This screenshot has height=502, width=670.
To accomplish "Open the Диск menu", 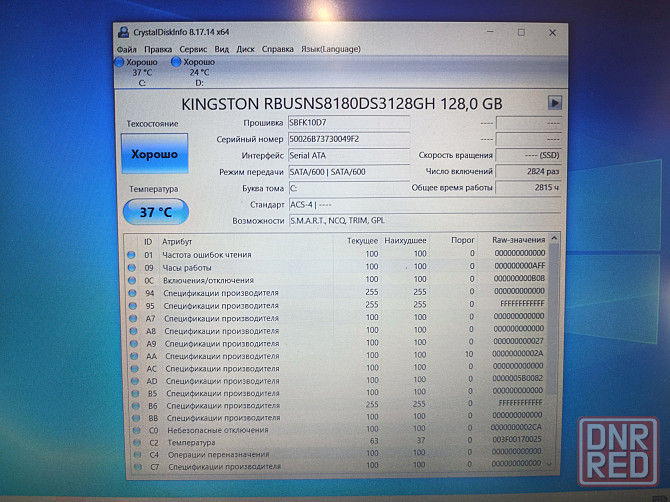I will [x=245, y=49].
